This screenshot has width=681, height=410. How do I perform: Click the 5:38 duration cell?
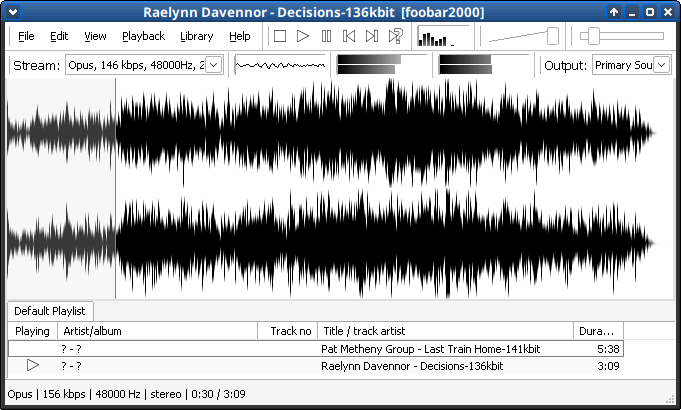tap(608, 349)
